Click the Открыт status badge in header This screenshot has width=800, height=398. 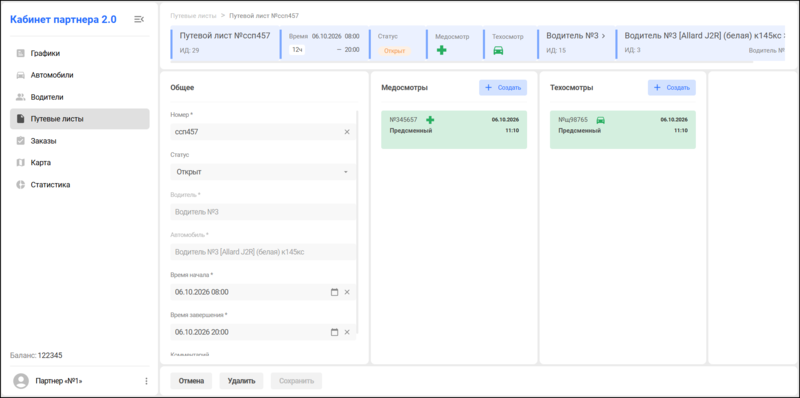[x=394, y=51]
